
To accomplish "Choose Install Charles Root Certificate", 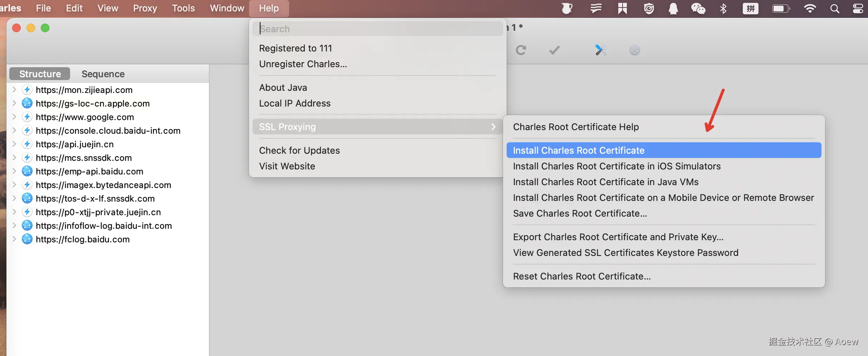I will point(578,150).
